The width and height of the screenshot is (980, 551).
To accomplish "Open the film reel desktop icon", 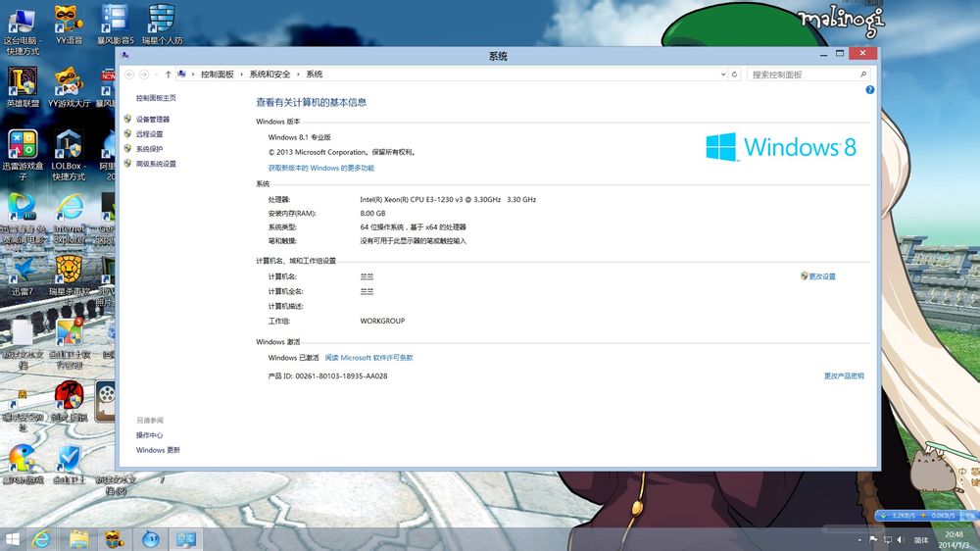I will [106, 402].
